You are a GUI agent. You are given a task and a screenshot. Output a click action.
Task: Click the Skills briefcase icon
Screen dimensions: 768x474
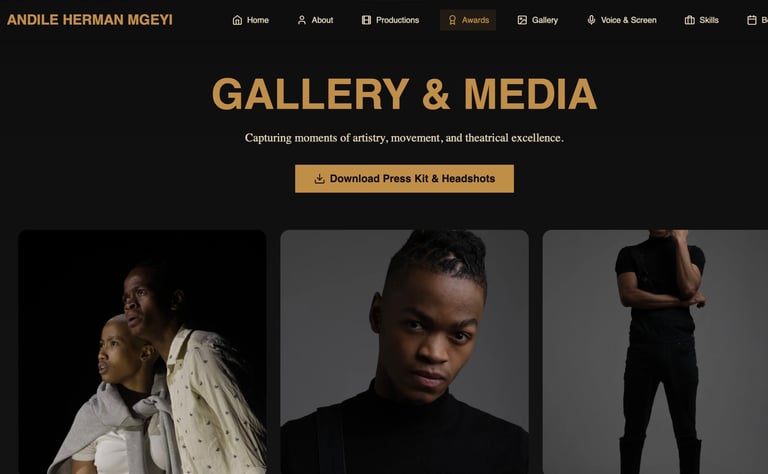690,20
